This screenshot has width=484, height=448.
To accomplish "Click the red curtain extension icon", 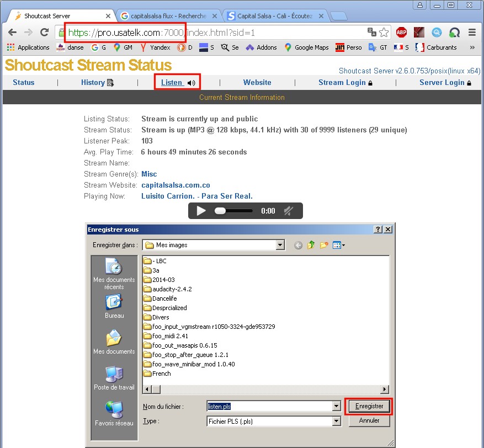I will [419, 32].
